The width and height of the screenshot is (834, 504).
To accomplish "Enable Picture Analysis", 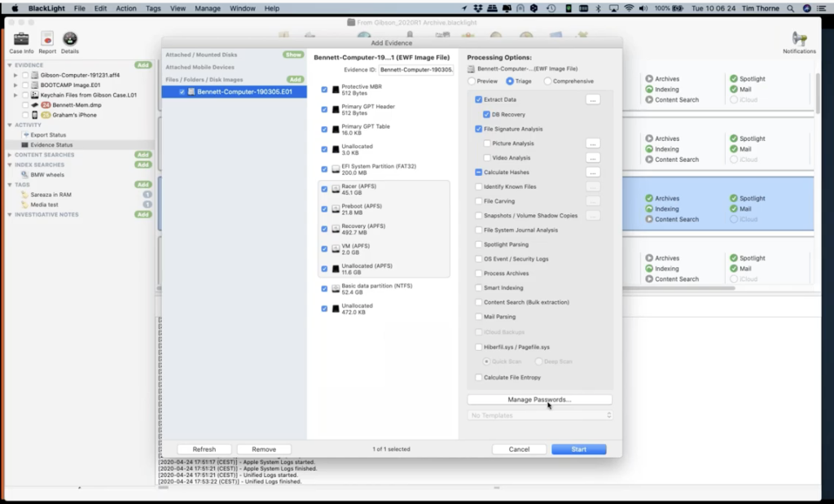I will 487,143.
